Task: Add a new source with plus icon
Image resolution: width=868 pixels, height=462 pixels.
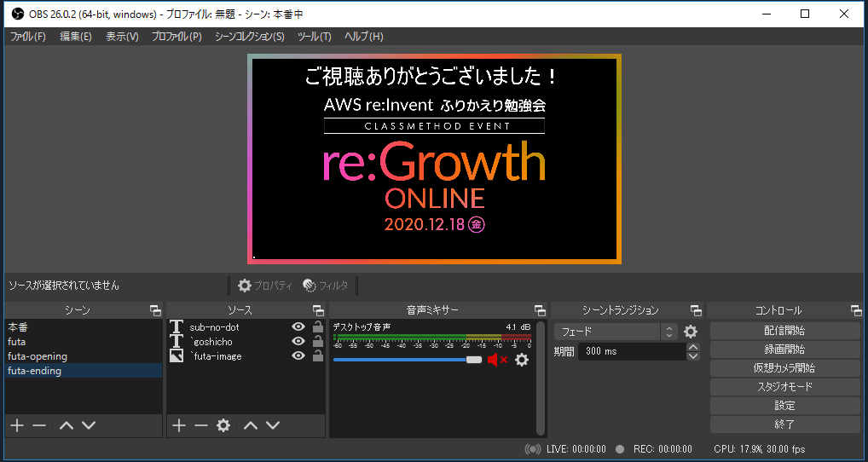Action: tap(179, 425)
